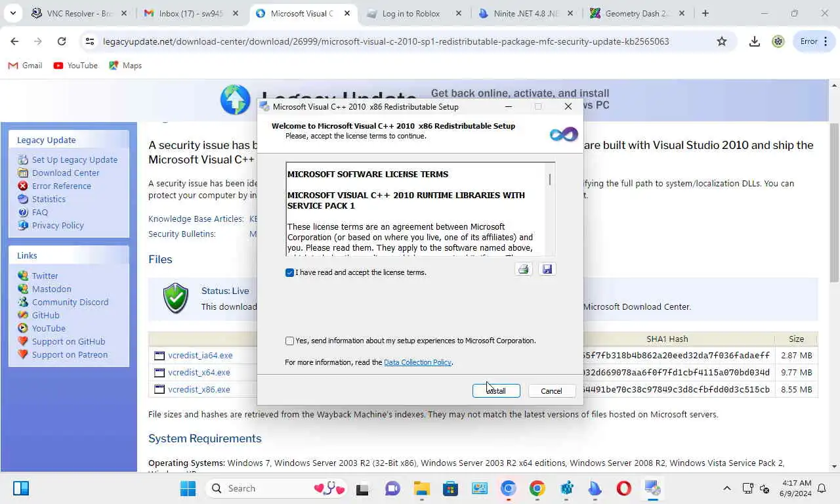
Task: Open Opera browser from the taskbar
Action: [x=623, y=488]
